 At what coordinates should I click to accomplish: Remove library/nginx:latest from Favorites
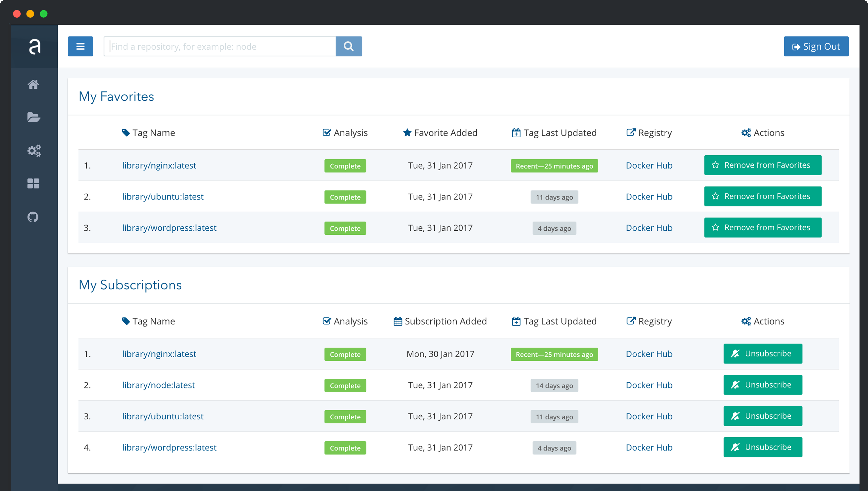(763, 165)
